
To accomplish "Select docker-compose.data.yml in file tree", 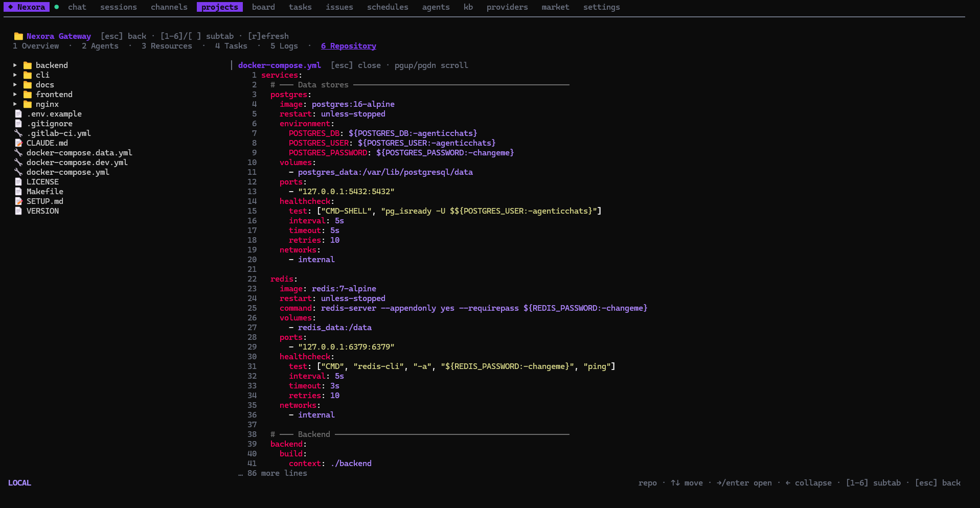I will pyautogui.click(x=79, y=153).
